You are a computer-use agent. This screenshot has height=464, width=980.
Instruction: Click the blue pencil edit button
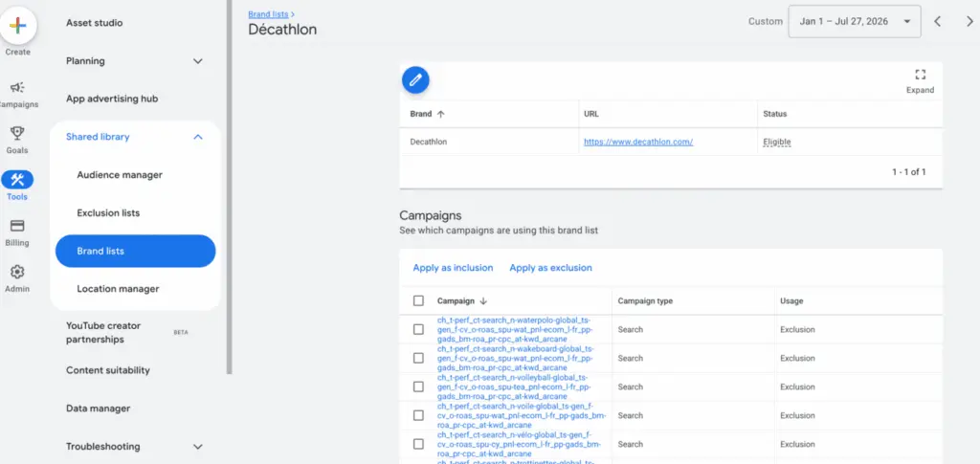pos(415,80)
